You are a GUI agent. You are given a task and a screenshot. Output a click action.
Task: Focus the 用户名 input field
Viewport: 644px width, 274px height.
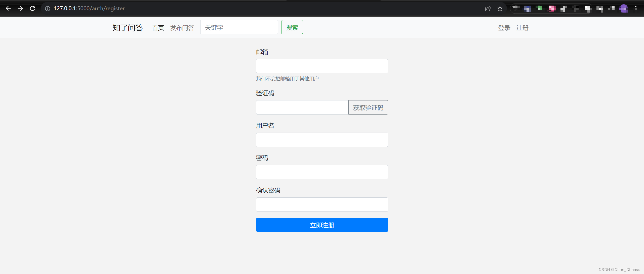322,140
